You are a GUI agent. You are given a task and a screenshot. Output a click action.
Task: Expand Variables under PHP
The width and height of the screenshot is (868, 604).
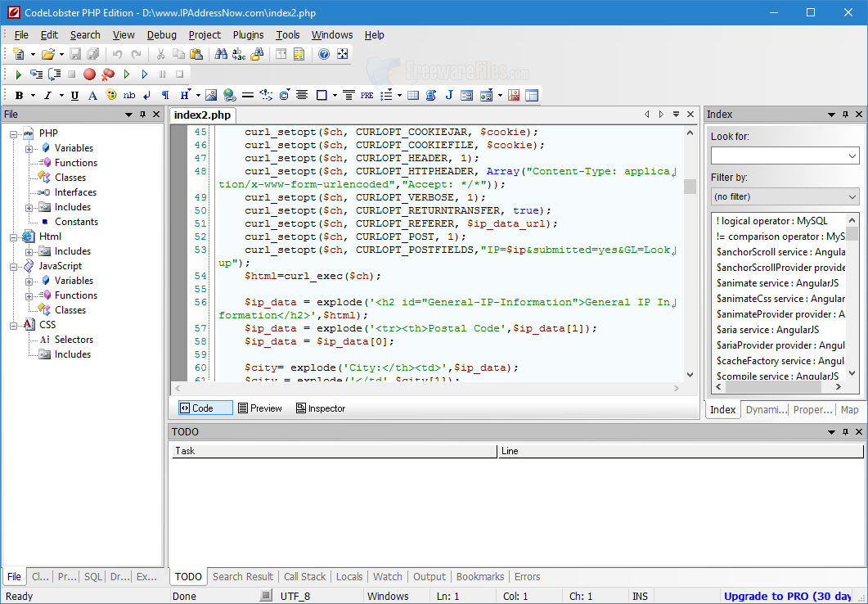[29, 149]
